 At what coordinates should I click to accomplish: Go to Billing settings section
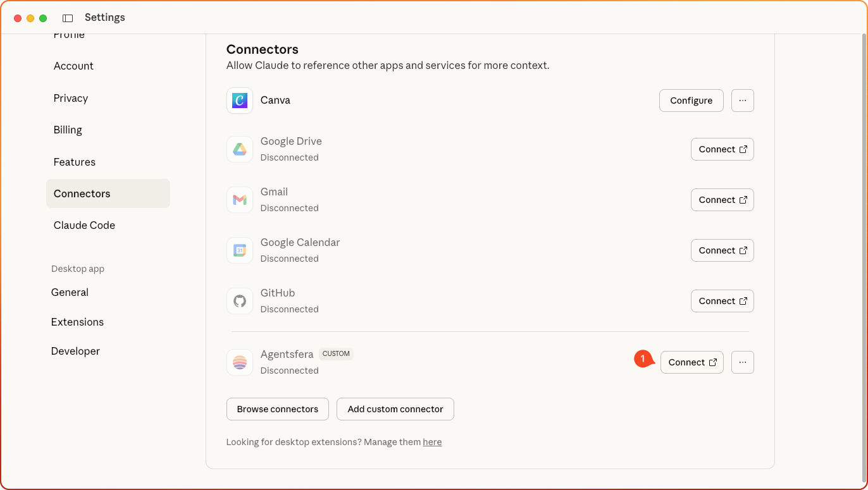[x=68, y=130]
